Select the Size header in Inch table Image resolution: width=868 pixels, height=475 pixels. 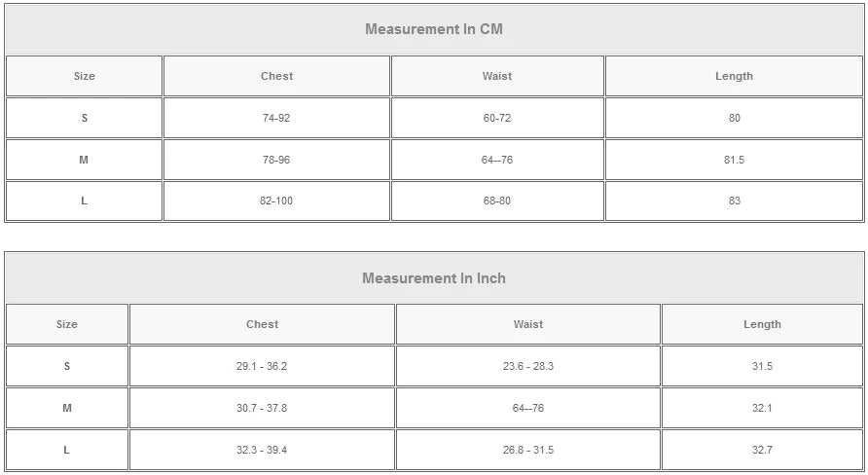[x=67, y=324]
